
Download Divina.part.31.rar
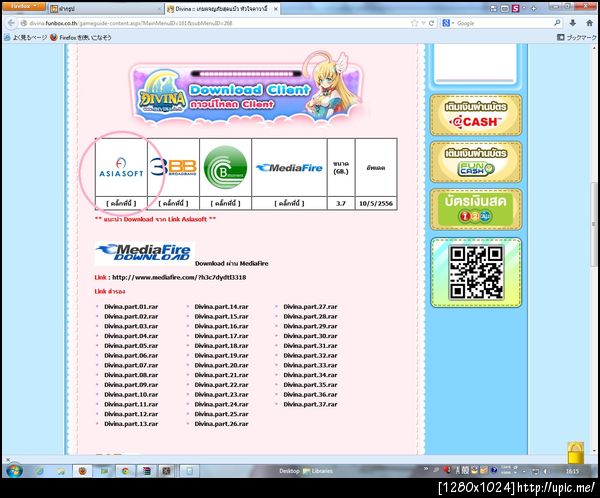[x=310, y=346]
